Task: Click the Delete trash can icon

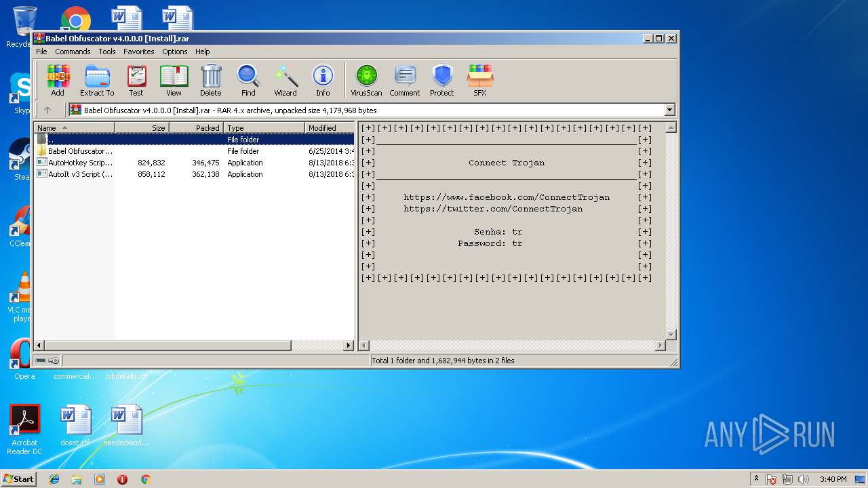Action: 211,81
